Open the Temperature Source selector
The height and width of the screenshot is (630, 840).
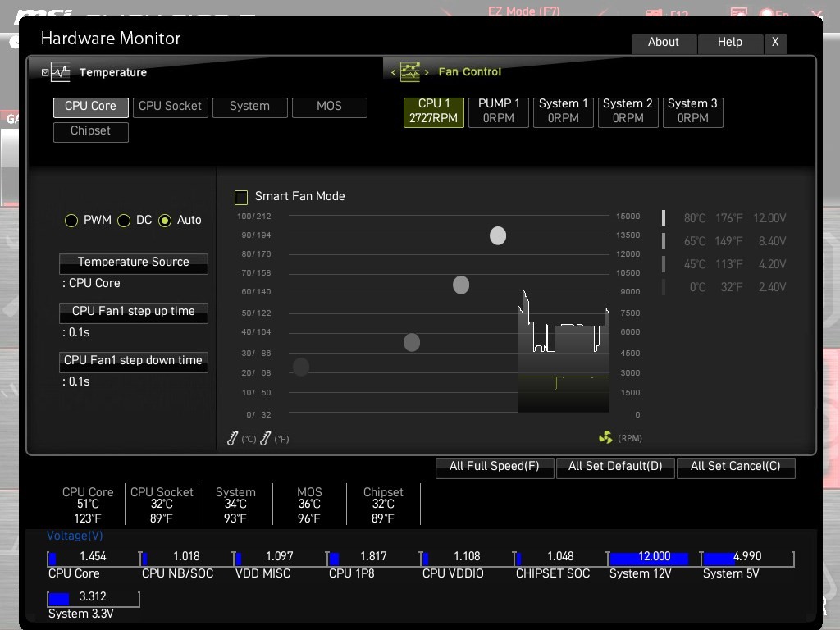(134, 262)
